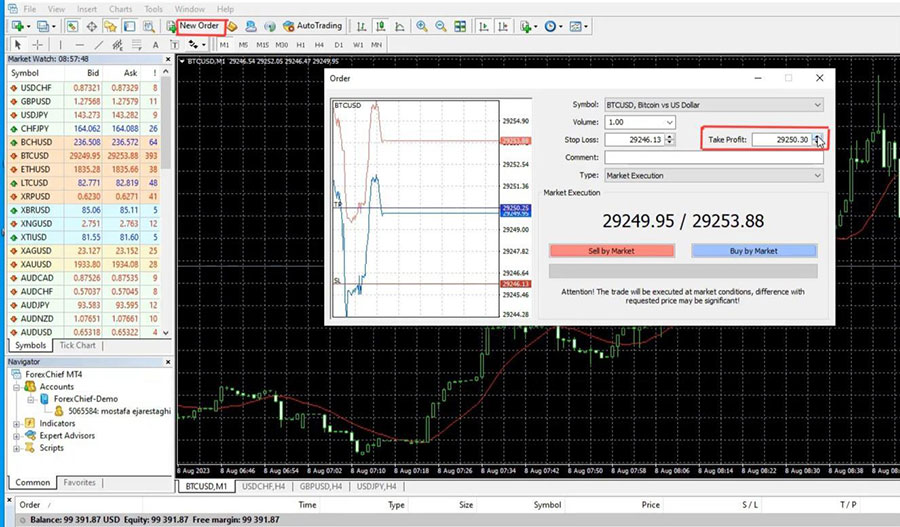Click the New Order toolbar button
The height and width of the screenshot is (527, 900).
[x=193, y=26]
